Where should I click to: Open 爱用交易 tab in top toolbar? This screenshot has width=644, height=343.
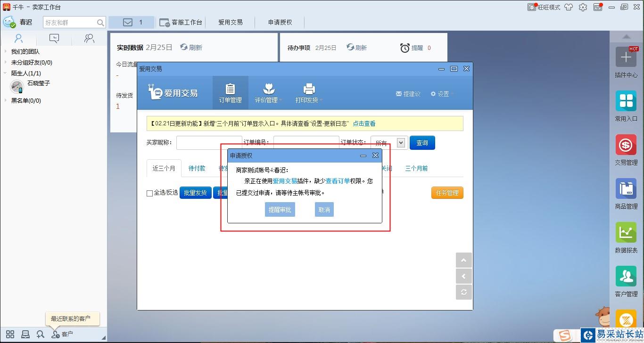[231, 22]
